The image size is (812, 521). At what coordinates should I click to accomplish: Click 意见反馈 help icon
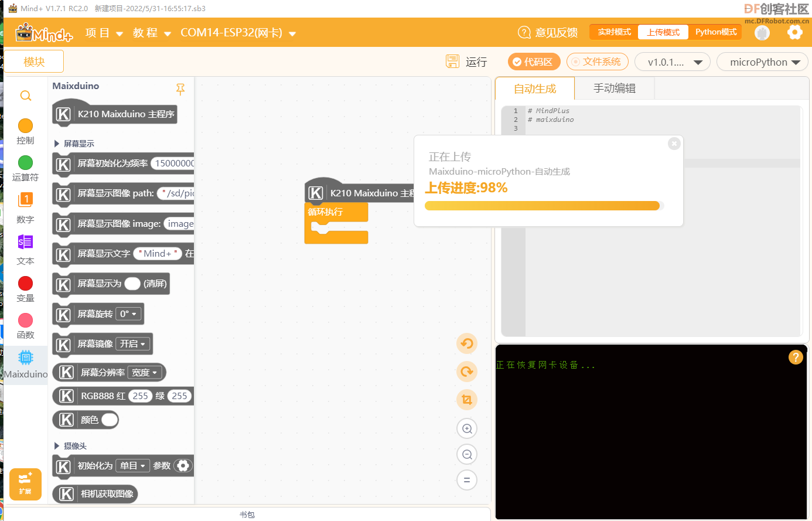[x=524, y=32]
